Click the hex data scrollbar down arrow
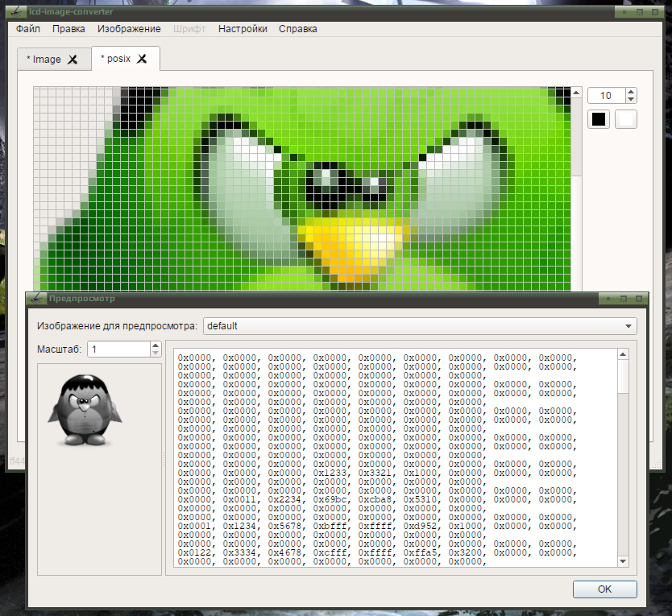This screenshot has height=616, width=672. 623,561
